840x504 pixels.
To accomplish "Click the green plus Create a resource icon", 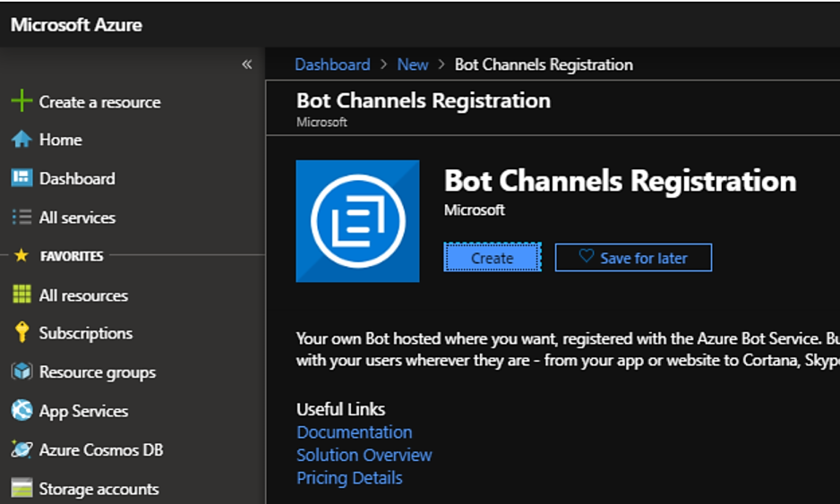I will pyautogui.click(x=21, y=101).
